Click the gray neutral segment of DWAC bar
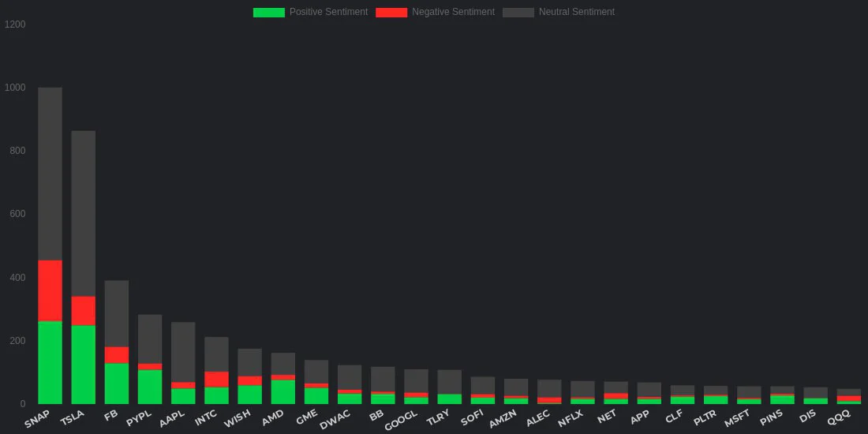Image resolution: width=868 pixels, height=434 pixels. (350, 377)
